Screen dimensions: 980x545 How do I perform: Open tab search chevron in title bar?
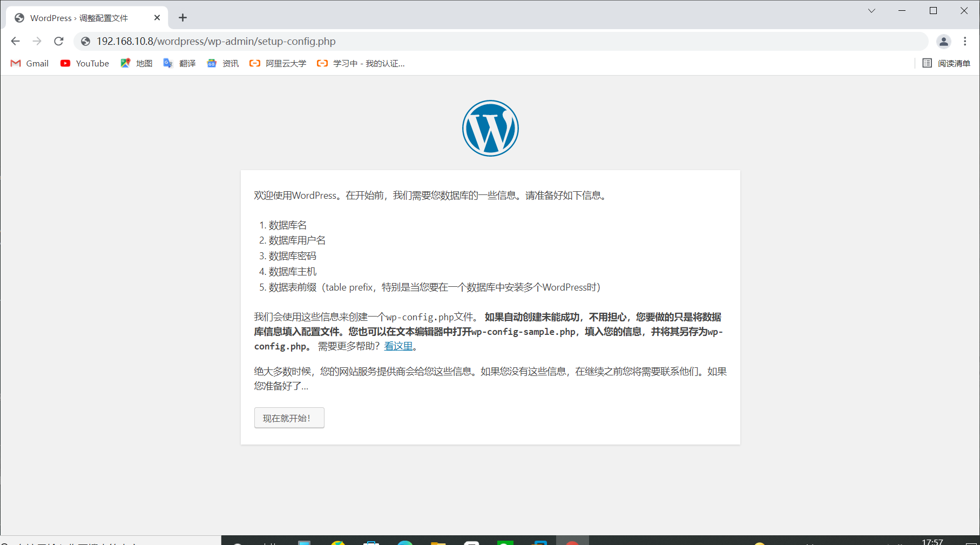871,11
